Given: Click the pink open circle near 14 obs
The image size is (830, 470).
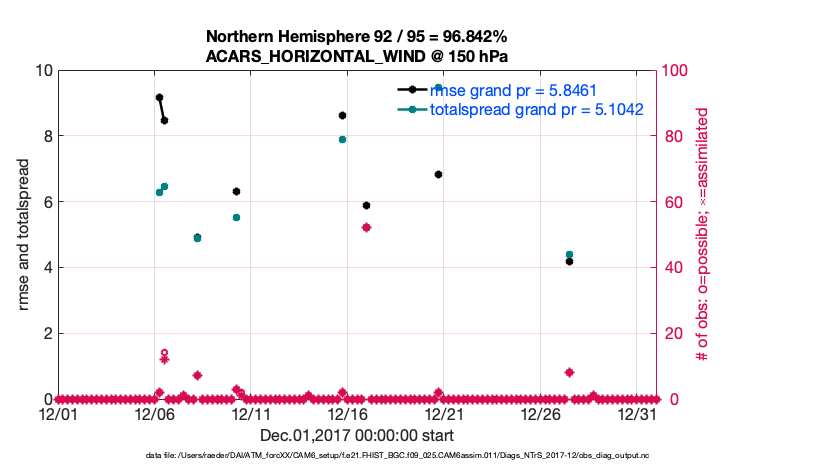Looking at the screenshot, I should [x=164, y=353].
